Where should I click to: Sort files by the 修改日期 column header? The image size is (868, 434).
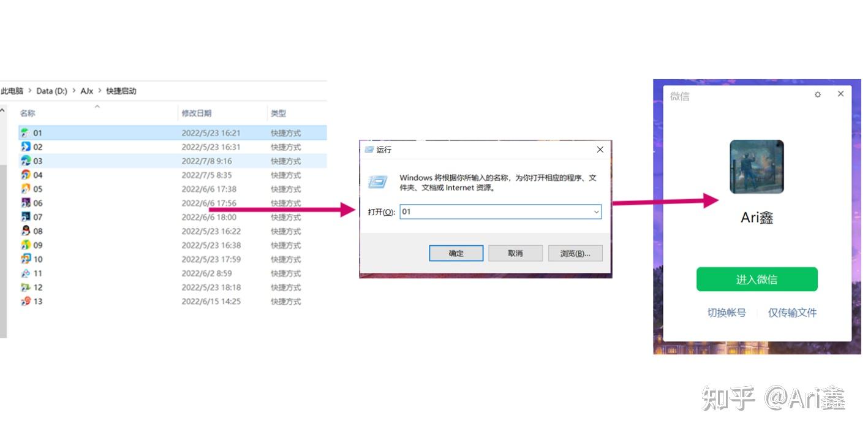click(197, 113)
